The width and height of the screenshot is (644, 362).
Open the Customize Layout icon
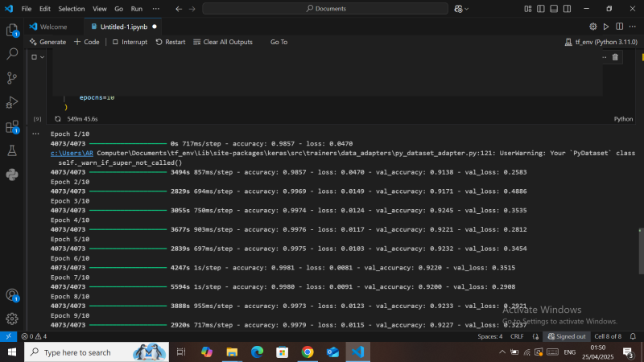pos(528,9)
